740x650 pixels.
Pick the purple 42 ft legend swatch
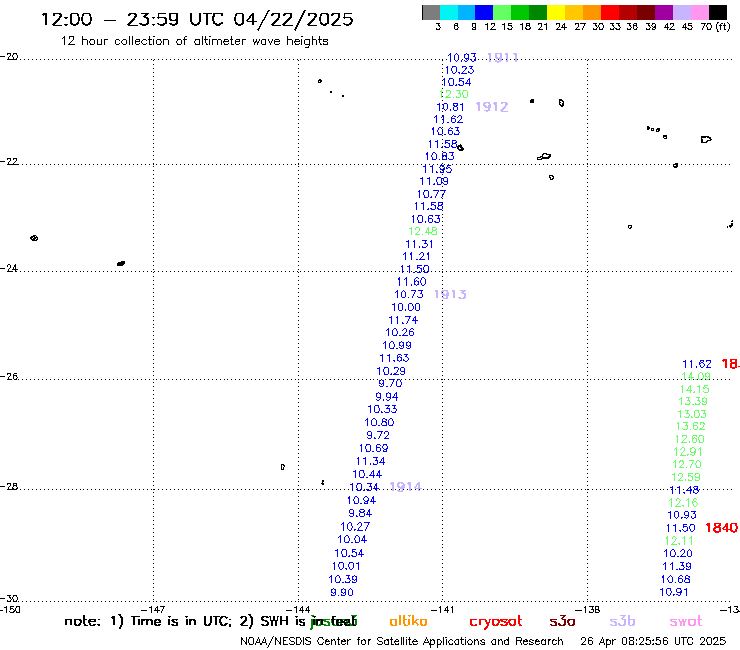[x=664, y=12]
